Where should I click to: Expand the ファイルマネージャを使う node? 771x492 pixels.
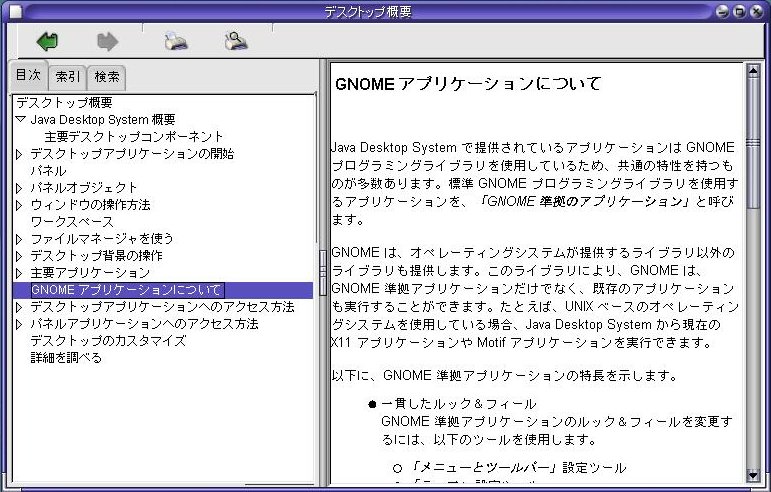coord(19,239)
